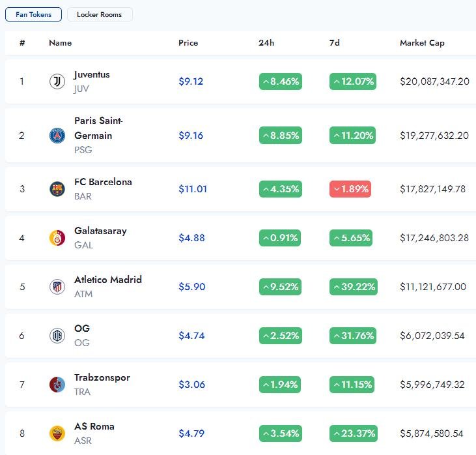Click the Juventus 7d badge 12.07%

point(353,81)
